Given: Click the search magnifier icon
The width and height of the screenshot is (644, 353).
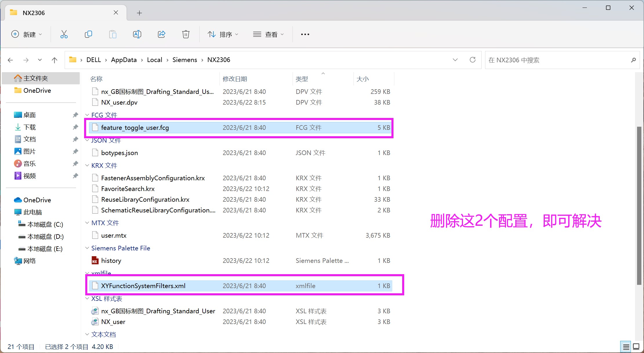Looking at the screenshot, I should (x=633, y=60).
